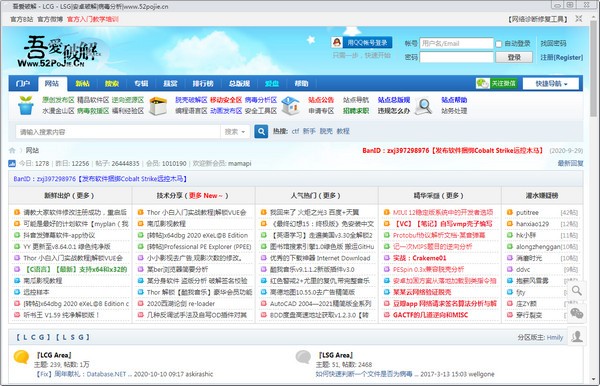This screenshot has height=386, width=600.
Task: Click the home breadcrumb icon
Action: (x=12, y=150)
